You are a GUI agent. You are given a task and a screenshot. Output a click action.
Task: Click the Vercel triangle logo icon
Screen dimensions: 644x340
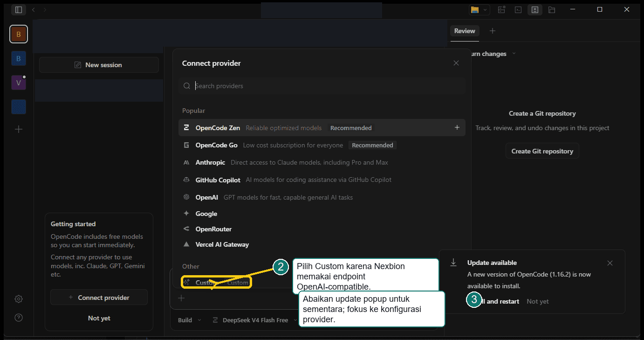[x=186, y=244]
